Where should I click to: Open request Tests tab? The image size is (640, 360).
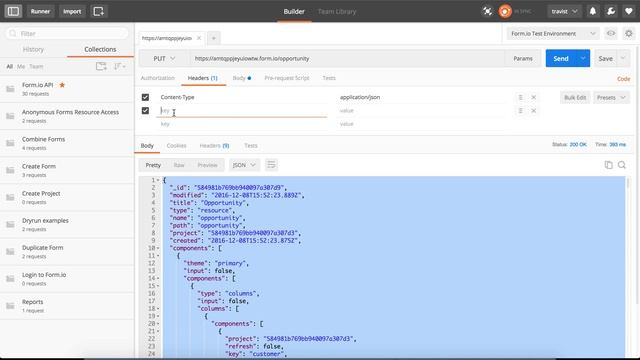329,78
